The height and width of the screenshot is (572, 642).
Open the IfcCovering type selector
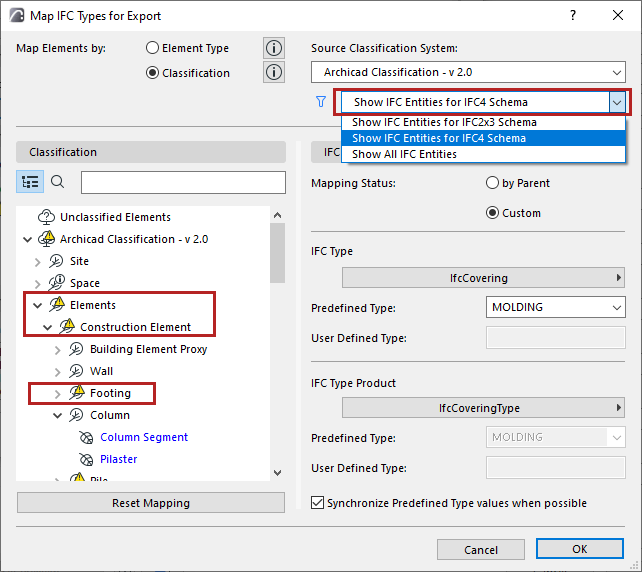(x=483, y=278)
